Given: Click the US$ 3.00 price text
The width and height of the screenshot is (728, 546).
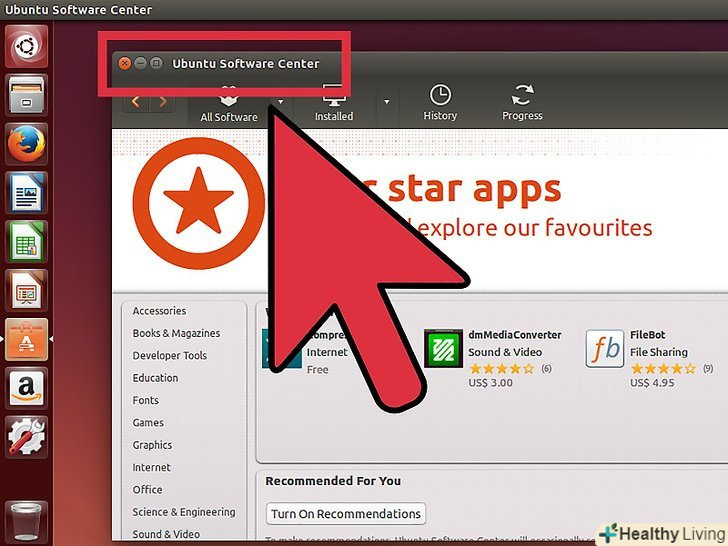Looking at the screenshot, I should [x=491, y=383].
